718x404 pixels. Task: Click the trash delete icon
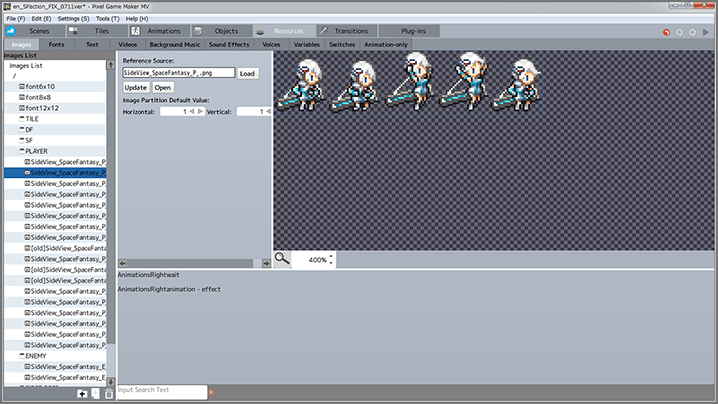coord(107,394)
